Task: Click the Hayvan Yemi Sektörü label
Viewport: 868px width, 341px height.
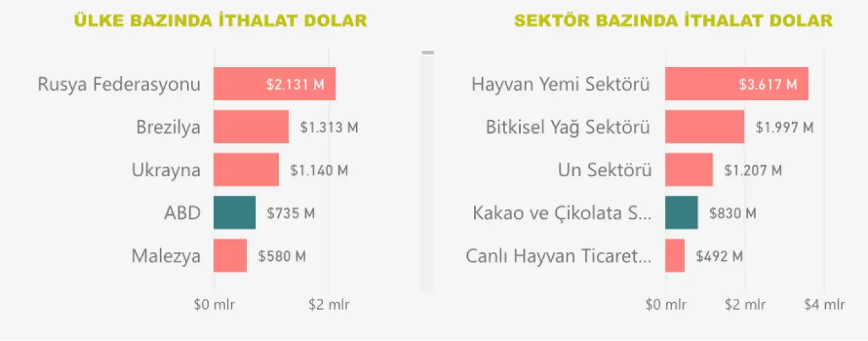Action: point(561,85)
